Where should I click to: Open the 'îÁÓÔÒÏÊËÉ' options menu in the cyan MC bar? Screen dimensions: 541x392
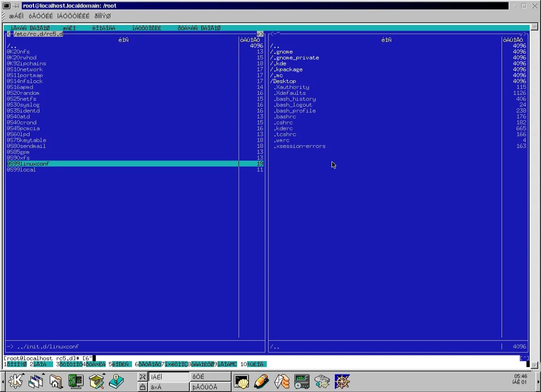click(x=147, y=28)
